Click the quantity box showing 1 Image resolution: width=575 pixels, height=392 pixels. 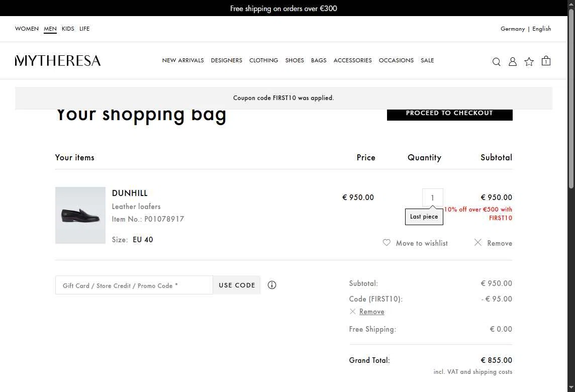[432, 198]
